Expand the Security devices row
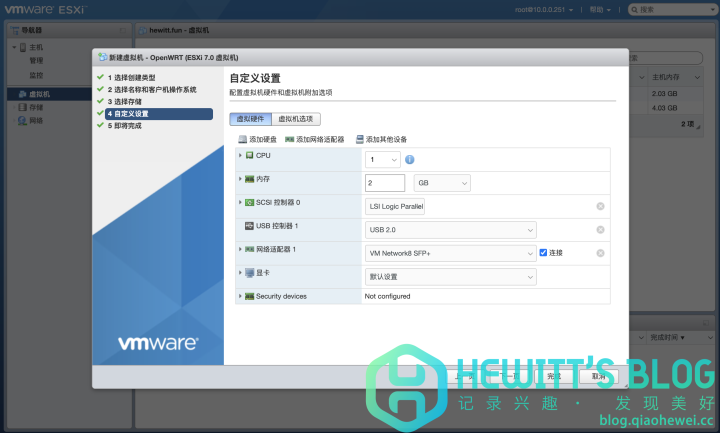 [240, 296]
